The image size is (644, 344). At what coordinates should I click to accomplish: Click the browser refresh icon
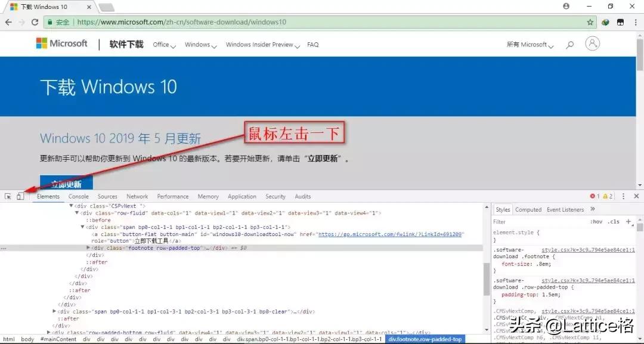[35, 21]
